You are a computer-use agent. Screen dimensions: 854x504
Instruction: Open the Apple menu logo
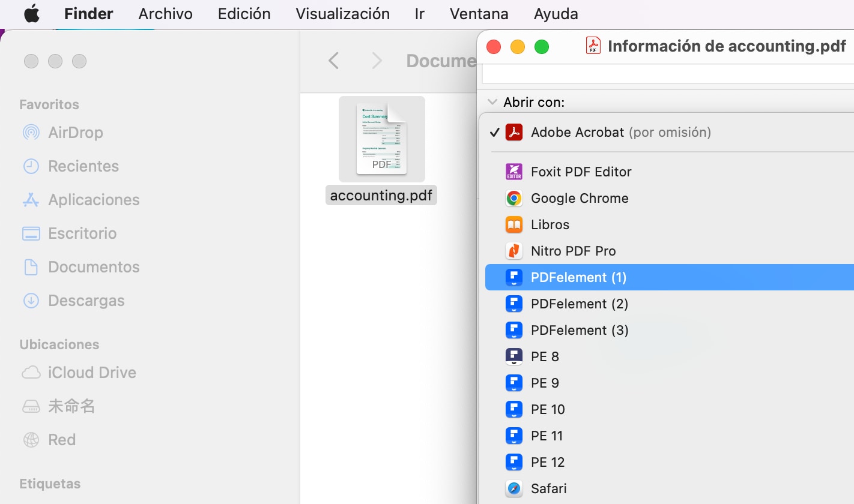coord(32,14)
